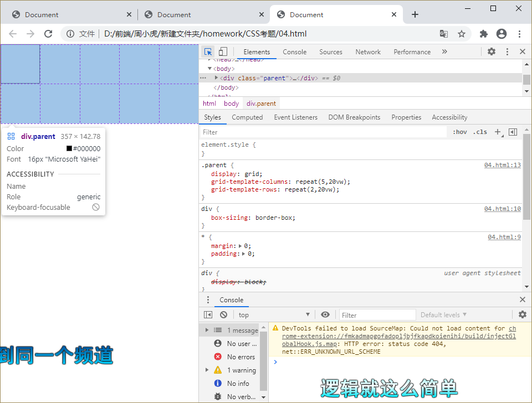
Task: Click the browser back arrow
Action: [x=13, y=34]
